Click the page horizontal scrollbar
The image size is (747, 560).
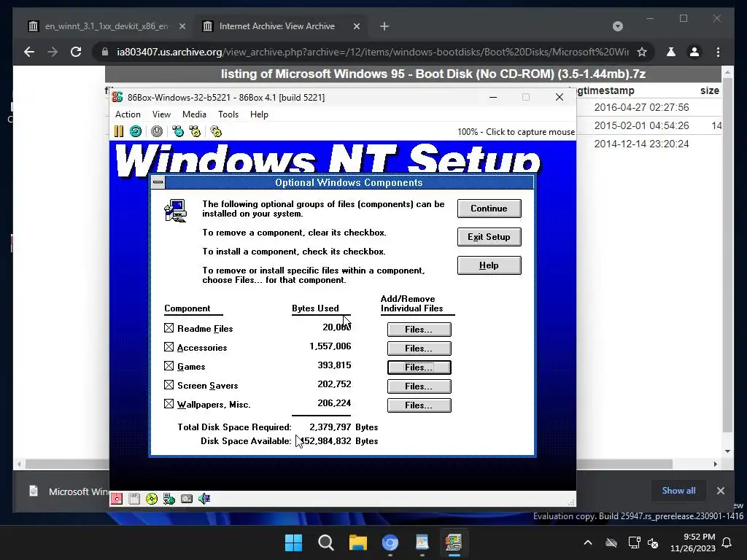[x=349, y=464]
